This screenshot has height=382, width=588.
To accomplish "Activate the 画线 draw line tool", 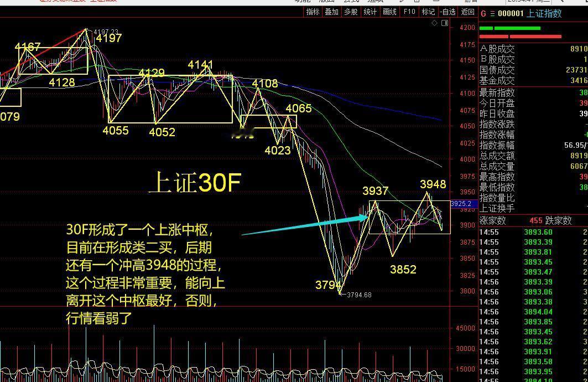I will pyautogui.click(x=389, y=12).
